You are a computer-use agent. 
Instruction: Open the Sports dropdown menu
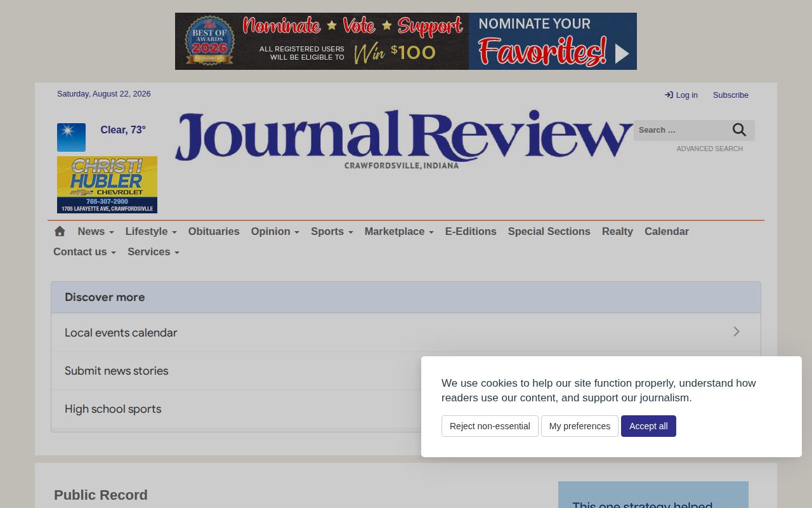(x=332, y=231)
